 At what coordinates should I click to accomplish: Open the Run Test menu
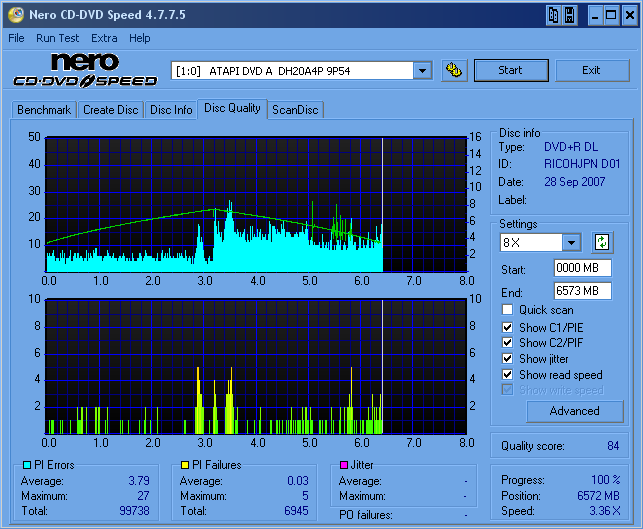point(57,38)
